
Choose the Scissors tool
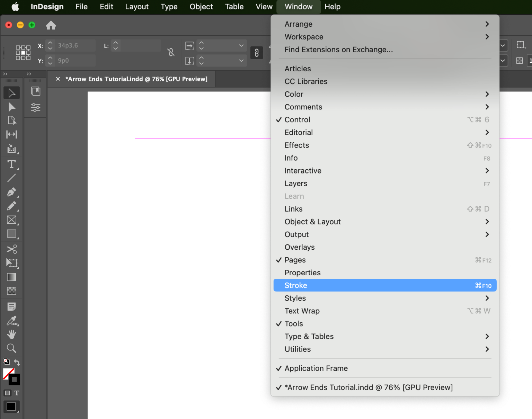(x=11, y=249)
